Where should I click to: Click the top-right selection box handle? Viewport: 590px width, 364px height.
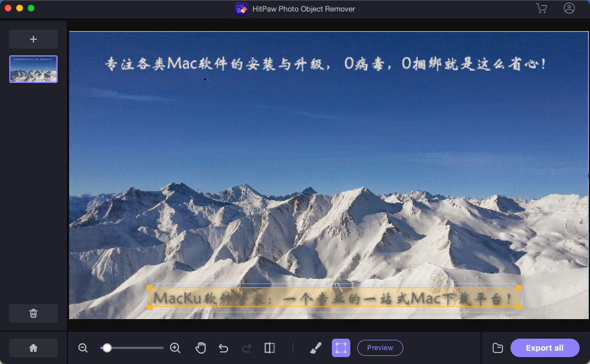click(x=519, y=287)
